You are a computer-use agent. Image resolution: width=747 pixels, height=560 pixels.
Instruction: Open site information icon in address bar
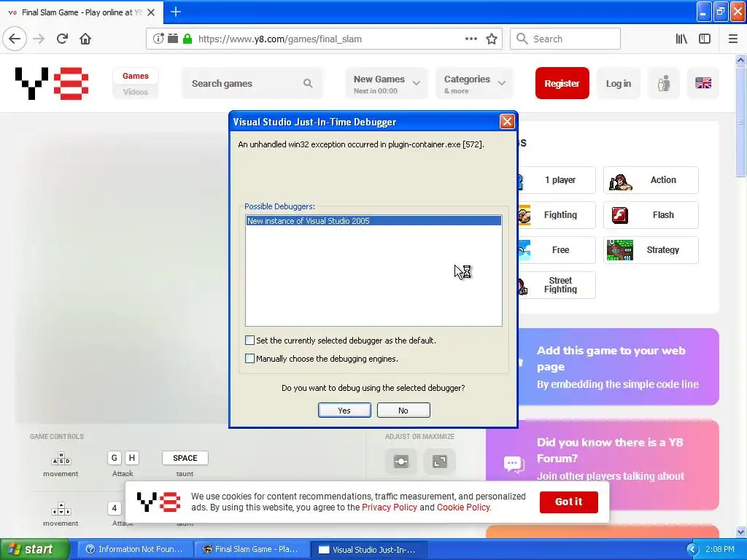tap(158, 39)
